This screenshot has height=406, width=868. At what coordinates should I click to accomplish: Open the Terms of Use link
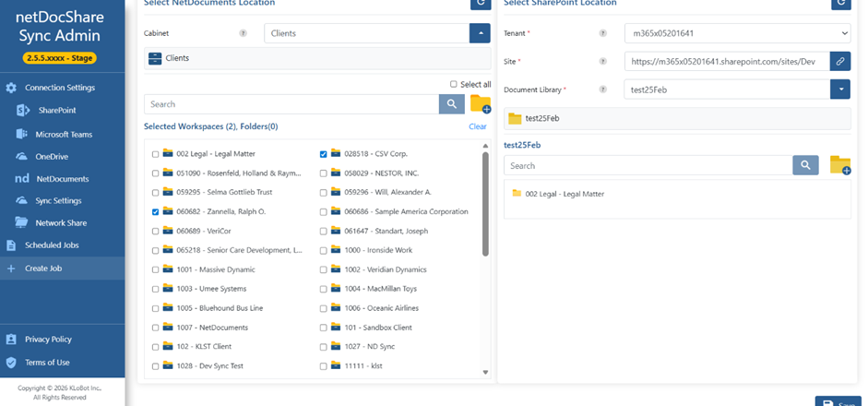pos(47,363)
